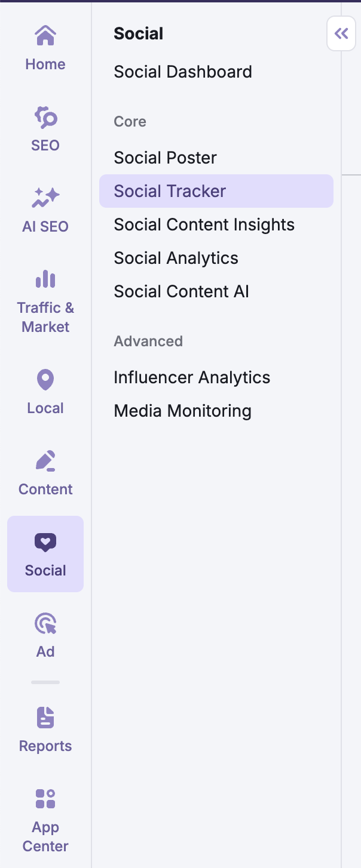
Task: Click the AI SEO sparkles icon
Action: pos(45,196)
